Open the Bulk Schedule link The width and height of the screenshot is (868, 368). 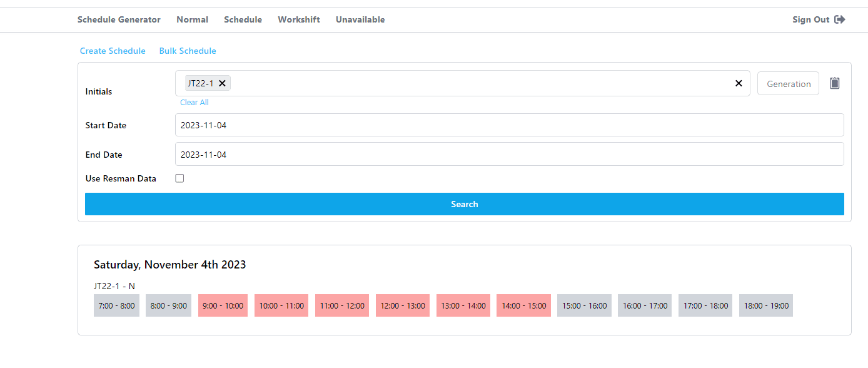pos(188,51)
